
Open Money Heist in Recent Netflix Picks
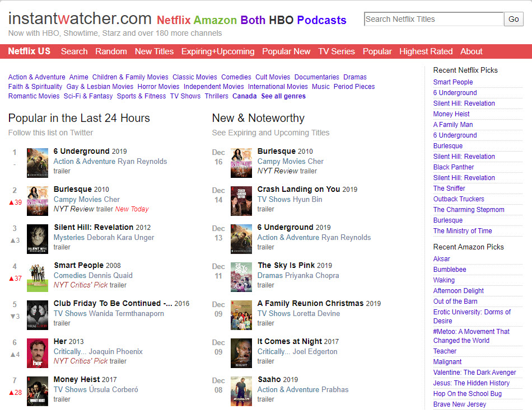tap(451, 114)
